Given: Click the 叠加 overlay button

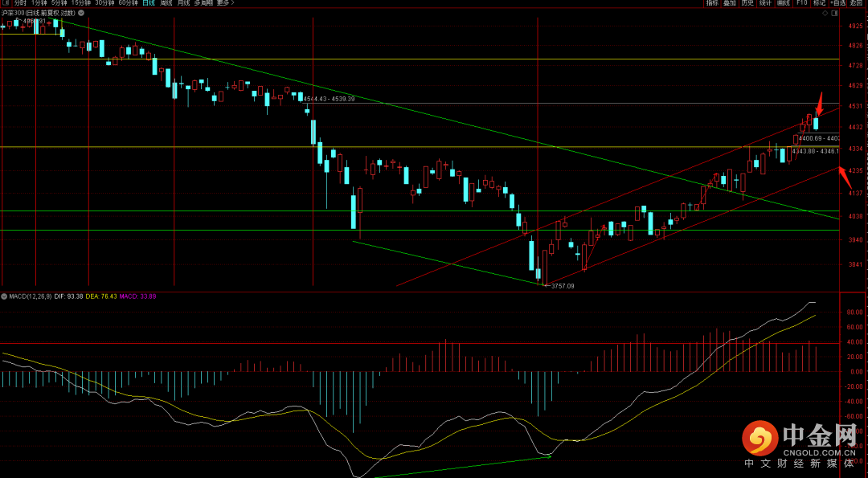Looking at the screenshot, I should 730,2.
